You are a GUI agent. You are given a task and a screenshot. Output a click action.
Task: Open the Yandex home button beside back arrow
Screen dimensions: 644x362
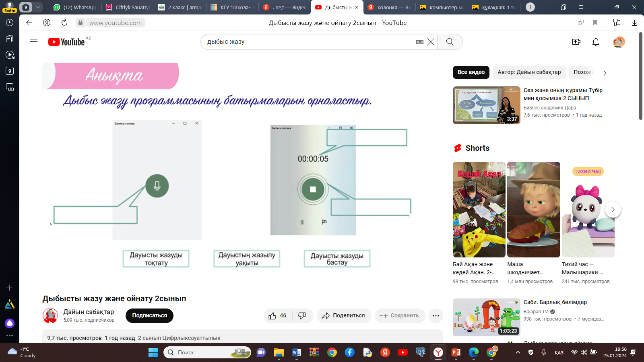pos(47,23)
